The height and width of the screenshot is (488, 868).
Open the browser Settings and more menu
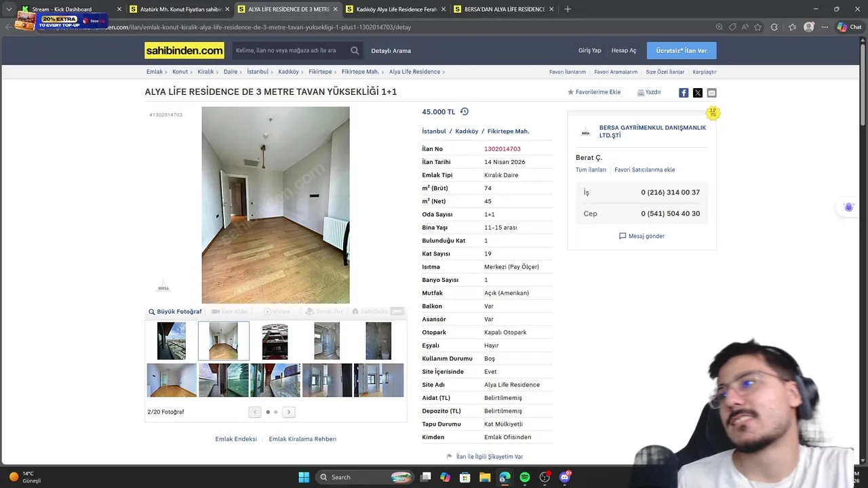pyautogui.click(x=825, y=27)
